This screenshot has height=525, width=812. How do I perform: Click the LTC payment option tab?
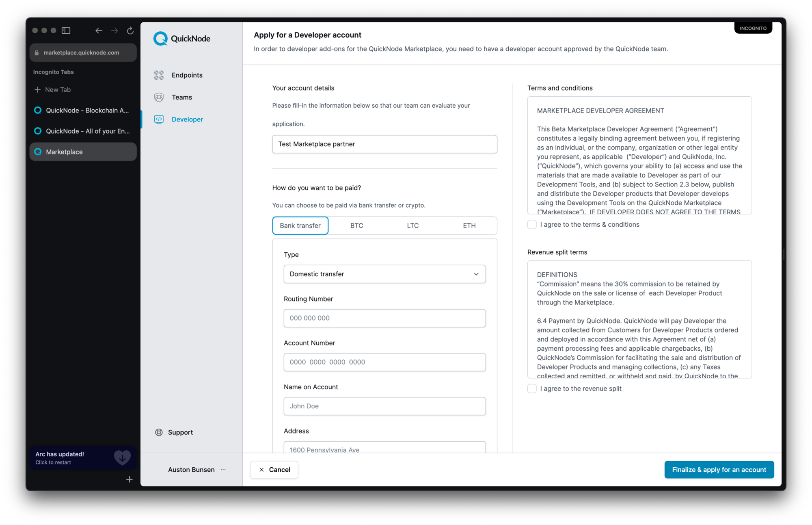pos(413,225)
